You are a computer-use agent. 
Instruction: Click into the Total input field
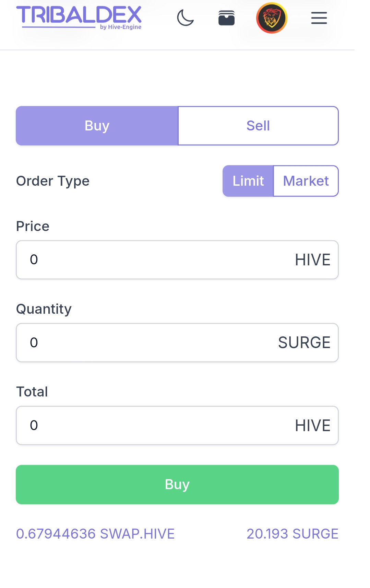click(177, 426)
